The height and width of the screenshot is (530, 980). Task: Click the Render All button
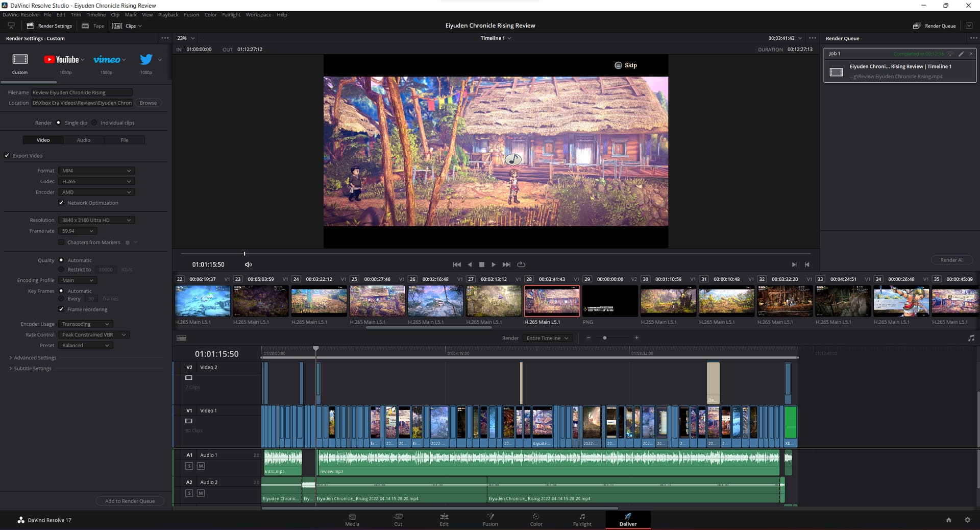[952, 260]
